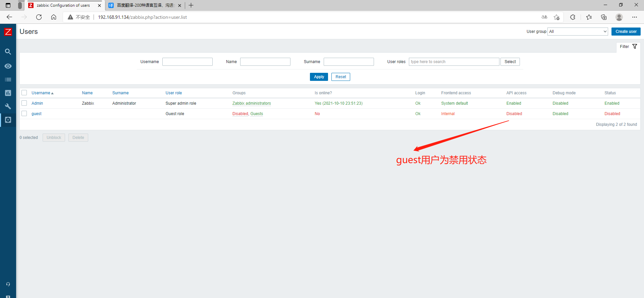Screen dimensions: 644x298
Task: Click the 'Displaying 2 of 2 found' text
Action: point(616,125)
